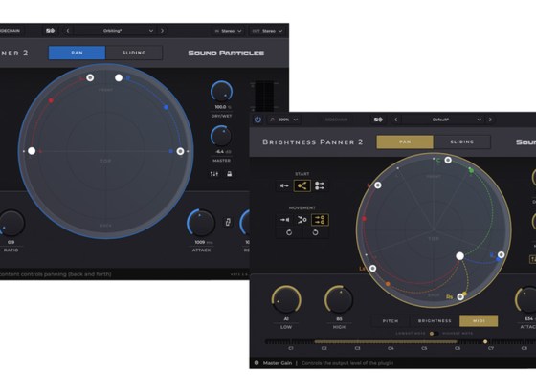Adjust the HIGH knob in Brightness Panner

pos(339,299)
